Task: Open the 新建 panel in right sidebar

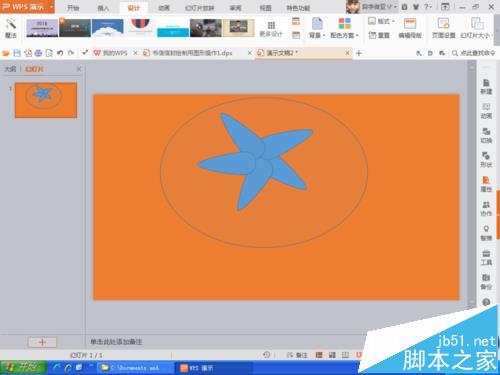Action: click(486, 87)
